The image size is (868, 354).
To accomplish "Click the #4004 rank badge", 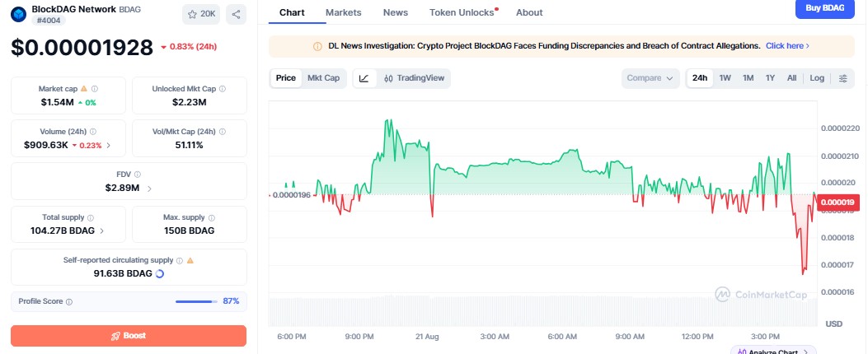I will pyautogui.click(x=49, y=21).
